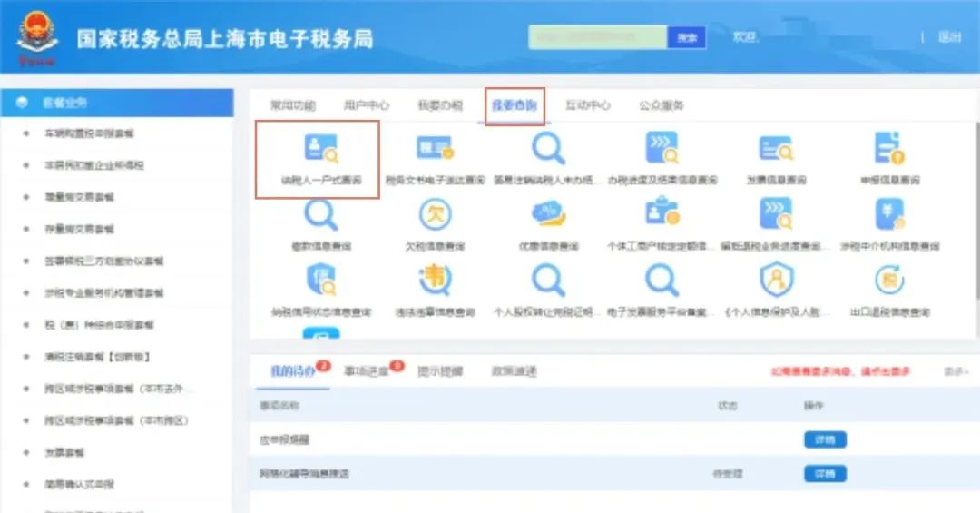This screenshot has width=980, height=513.
Task: Select 车辆购置税申报套餐 in the sidebar
Action: (89, 133)
